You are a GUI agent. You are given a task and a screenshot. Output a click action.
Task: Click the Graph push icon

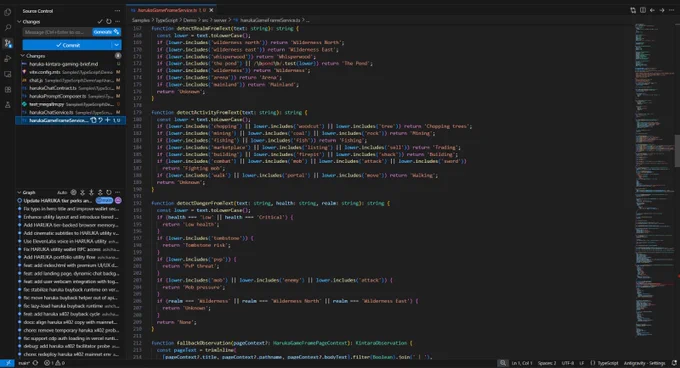[100, 192]
